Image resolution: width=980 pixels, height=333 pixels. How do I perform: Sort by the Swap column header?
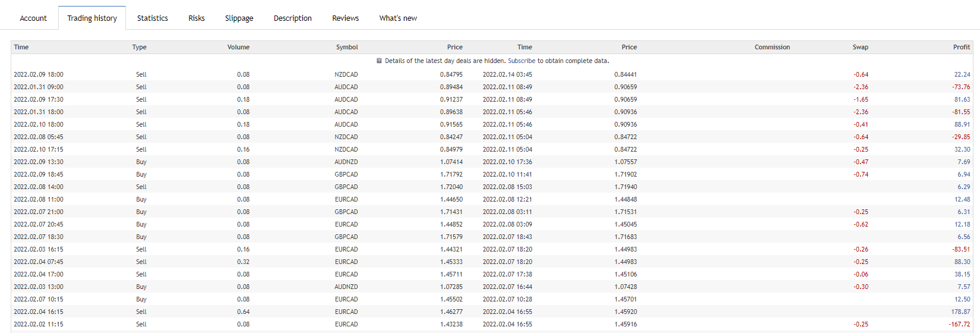860,47
